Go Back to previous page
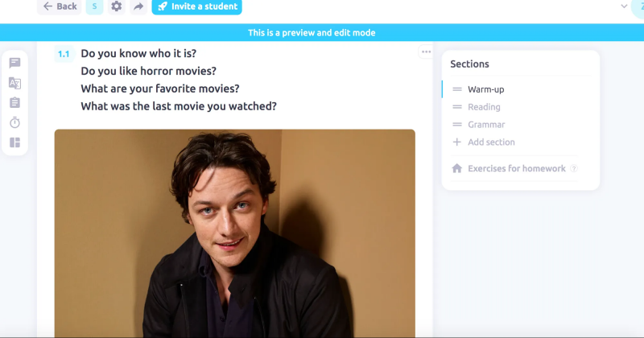Screen dimensions: 644x338 click(60, 6)
